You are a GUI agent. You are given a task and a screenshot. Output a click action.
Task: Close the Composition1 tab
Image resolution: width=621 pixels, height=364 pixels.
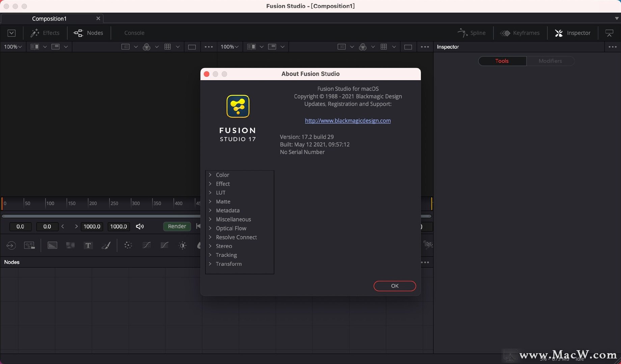(98, 19)
